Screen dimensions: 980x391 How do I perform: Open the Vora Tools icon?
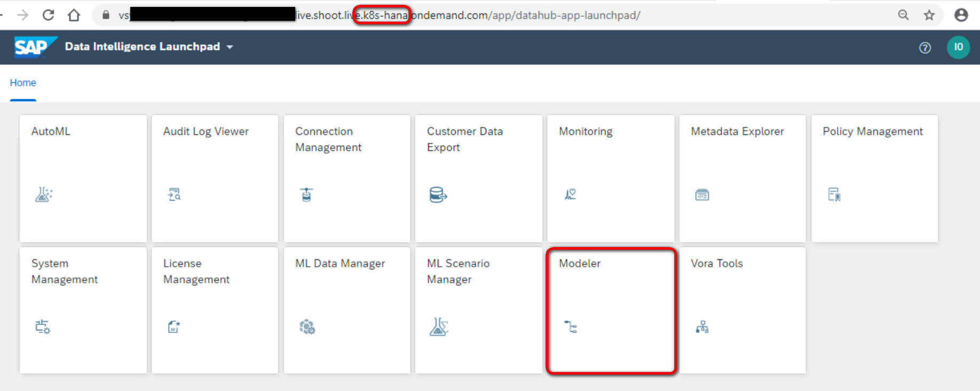(x=702, y=326)
